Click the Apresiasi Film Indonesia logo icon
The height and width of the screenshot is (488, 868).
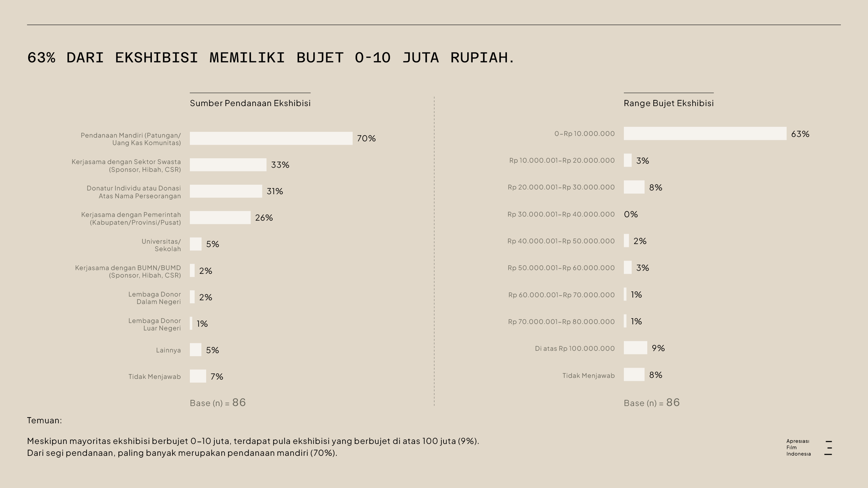coord(828,448)
